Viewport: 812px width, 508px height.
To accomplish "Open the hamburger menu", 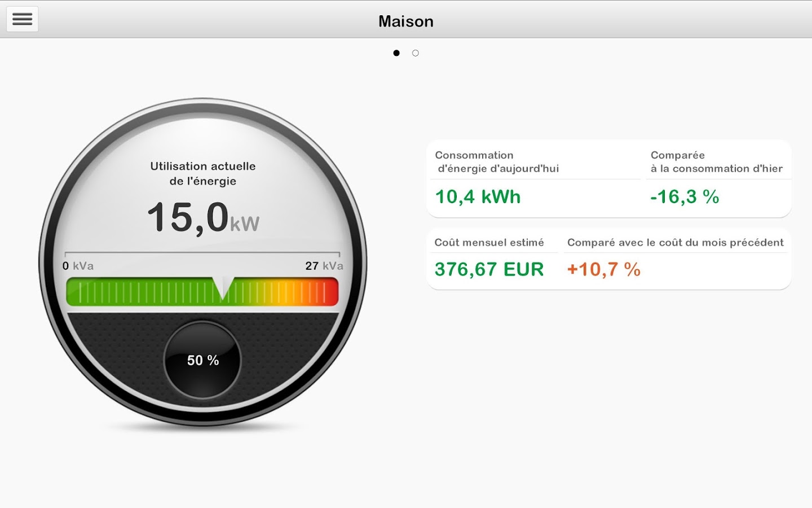I will (23, 19).
